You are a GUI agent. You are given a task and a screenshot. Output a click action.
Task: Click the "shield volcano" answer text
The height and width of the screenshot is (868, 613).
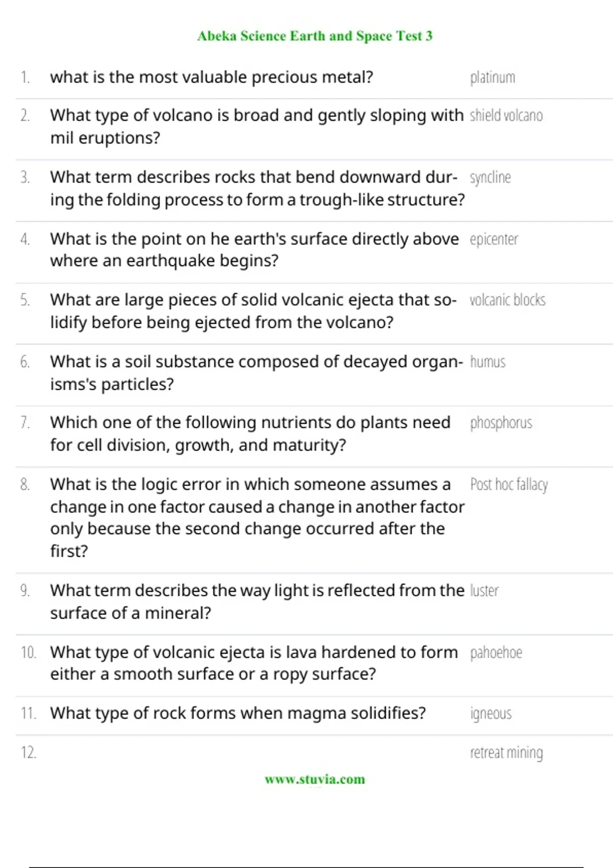[x=506, y=116]
